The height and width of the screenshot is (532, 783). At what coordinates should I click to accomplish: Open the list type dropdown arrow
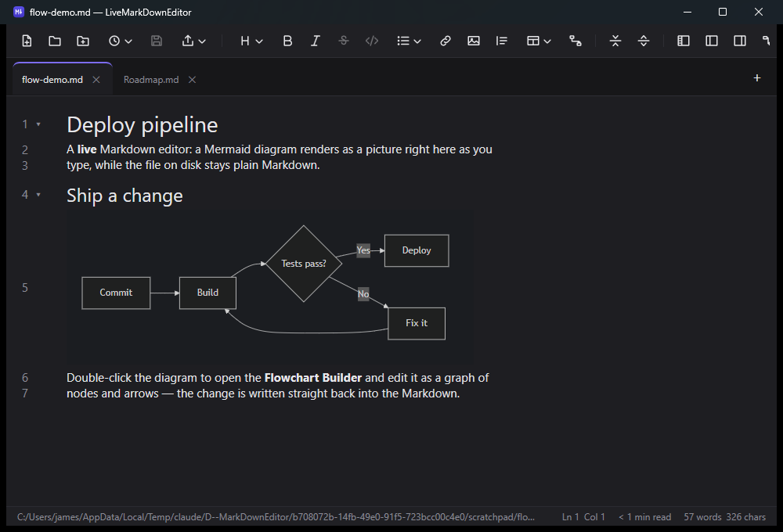tap(417, 41)
